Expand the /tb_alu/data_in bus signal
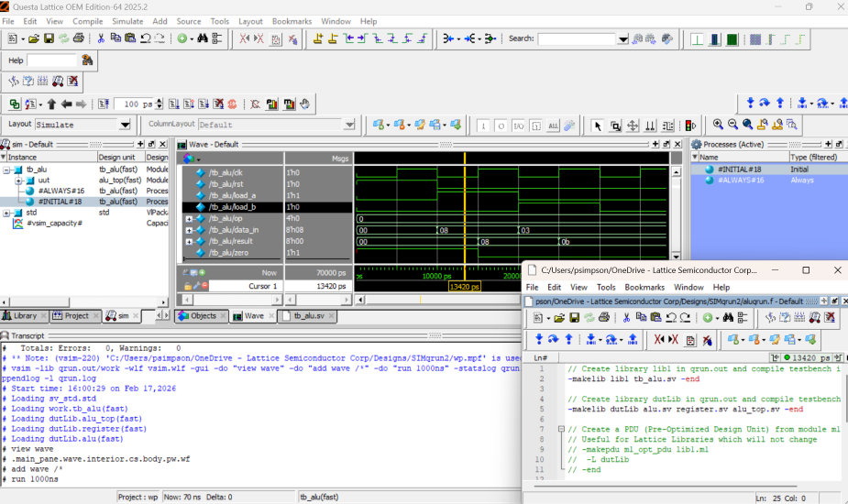This screenshot has height=504, width=848. pos(189,230)
